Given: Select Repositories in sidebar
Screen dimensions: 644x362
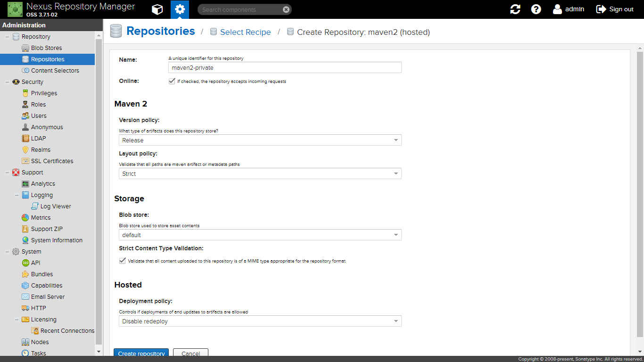Looking at the screenshot, I should pyautogui.click(x=47, y=59).
